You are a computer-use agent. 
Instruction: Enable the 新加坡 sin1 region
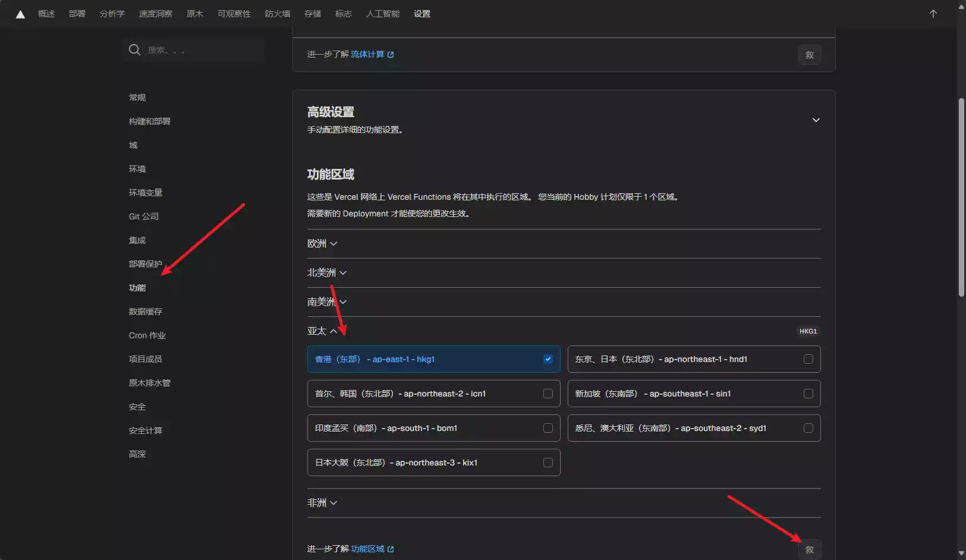808,394
